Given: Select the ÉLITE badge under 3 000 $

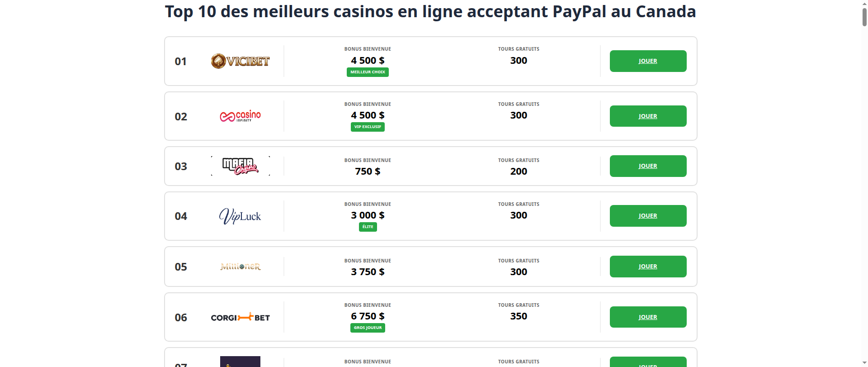Looking at the screenshot, I should coord(368,227).
